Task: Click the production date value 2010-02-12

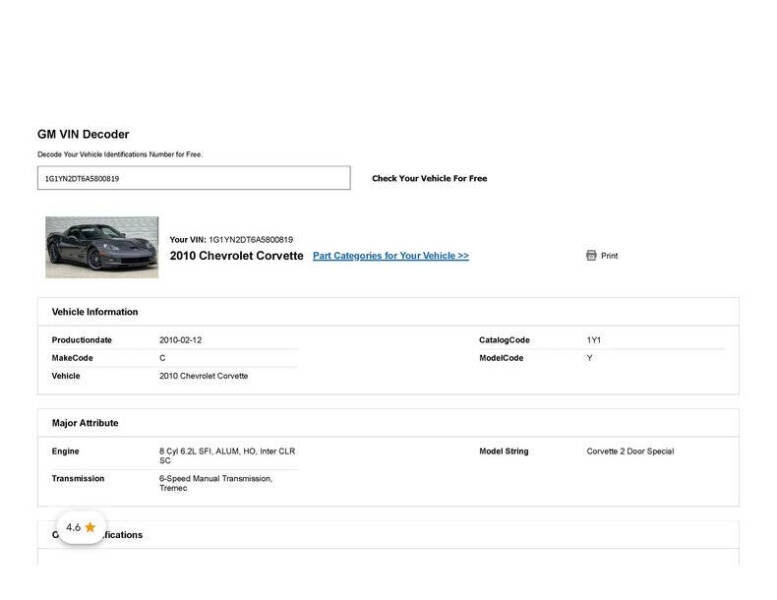Action: (180, 340)
